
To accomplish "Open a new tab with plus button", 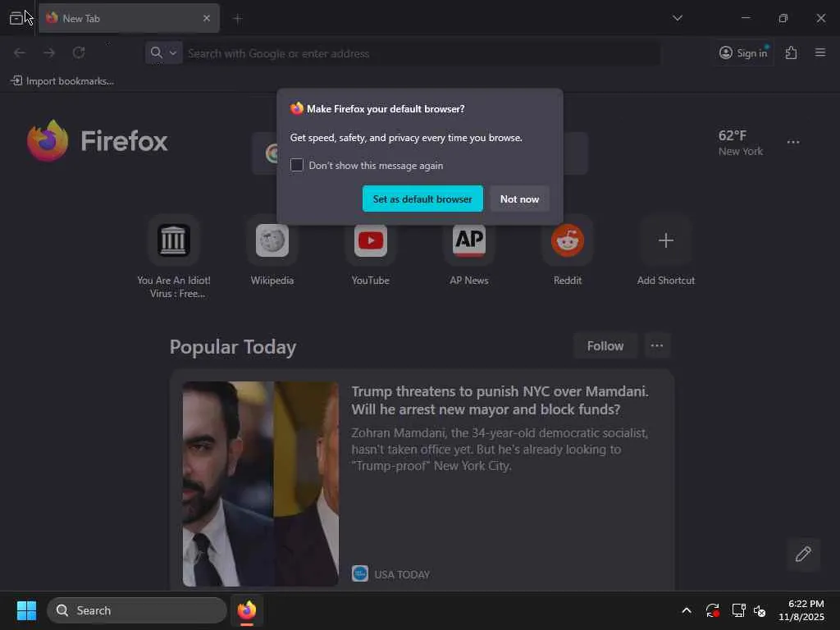I will pos(238,19).
